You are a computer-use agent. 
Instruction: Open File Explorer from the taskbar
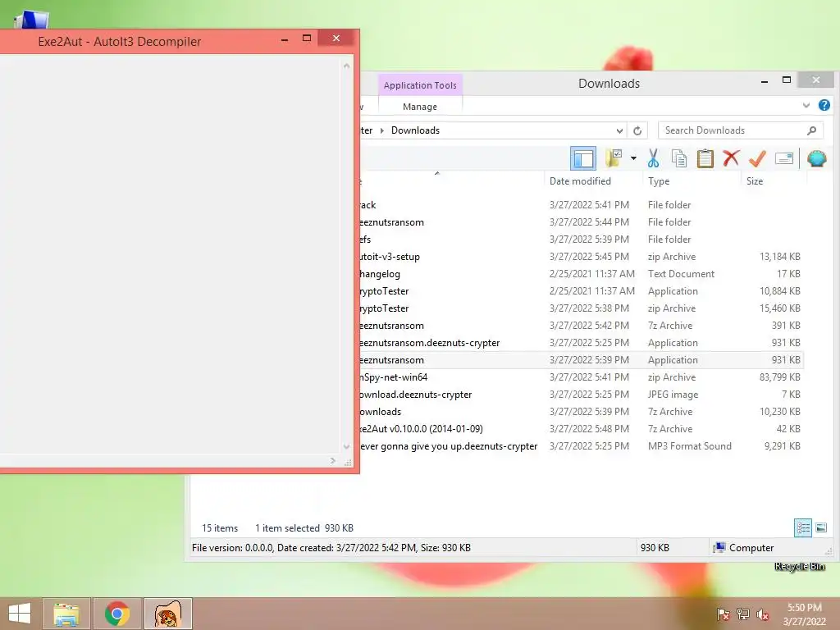[x=66, y=614]
